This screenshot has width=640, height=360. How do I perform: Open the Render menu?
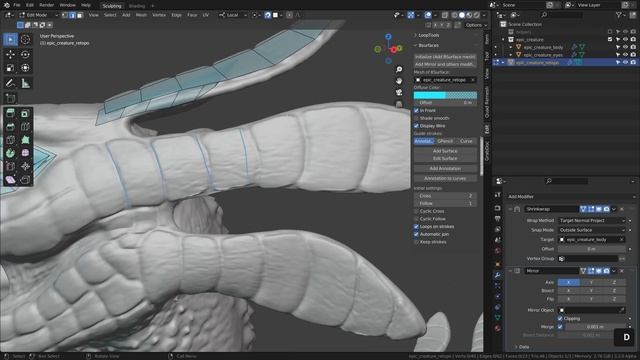[x=47, y=5]
